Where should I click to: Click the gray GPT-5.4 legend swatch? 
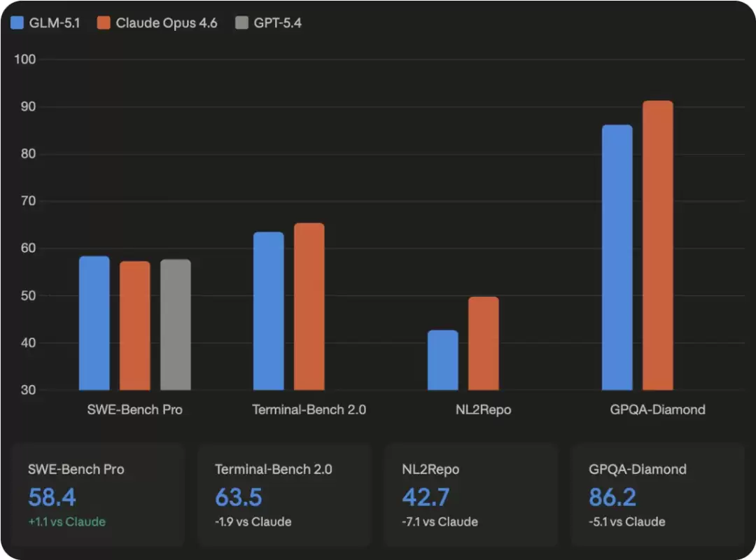coord(241,22)
